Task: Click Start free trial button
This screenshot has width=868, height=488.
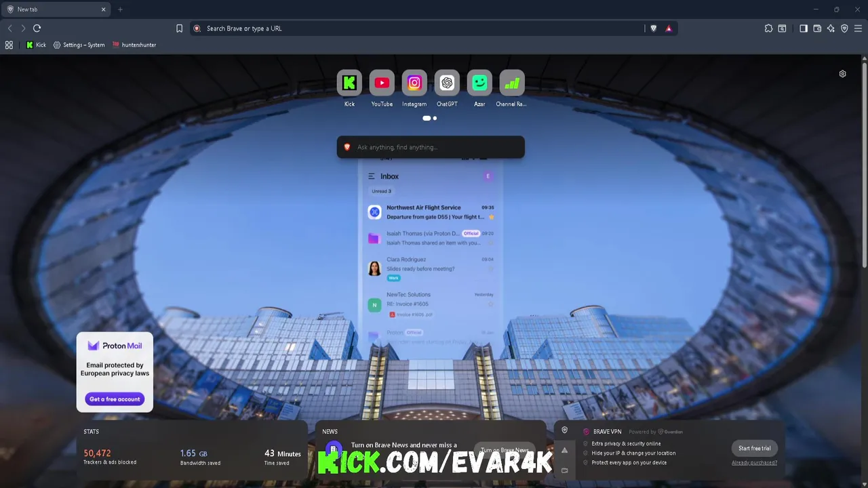Action: click(754, 448)
